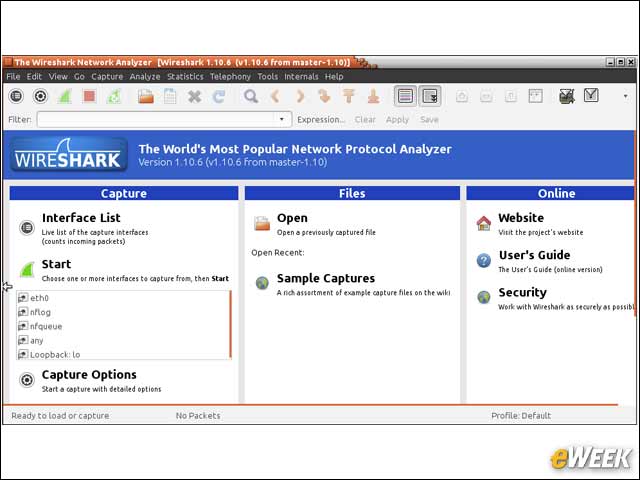This screenshot has height=480, width=640.
Task: Go to a specific packet number icon
Action: click(x=324, y=96)
